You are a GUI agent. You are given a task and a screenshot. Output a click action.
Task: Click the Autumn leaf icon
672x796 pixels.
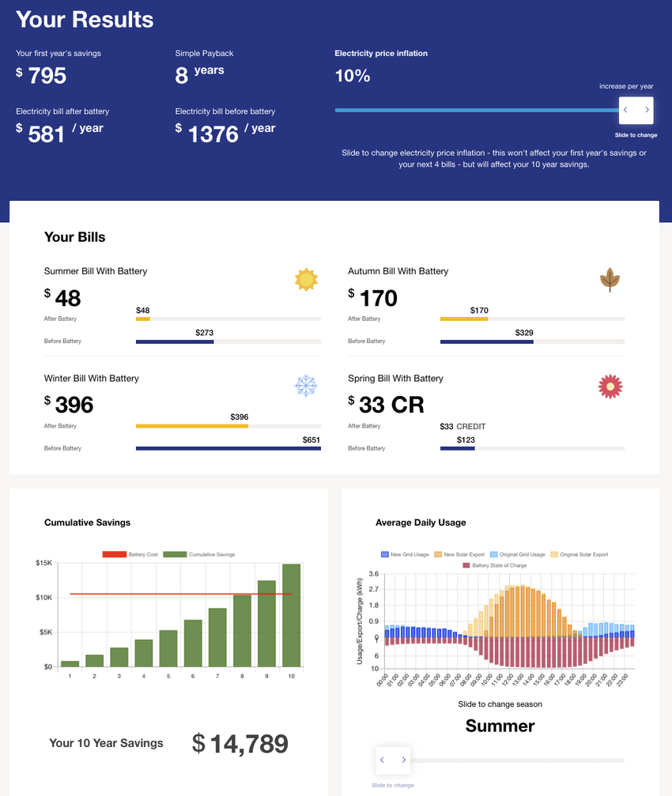tap(610, 280)
